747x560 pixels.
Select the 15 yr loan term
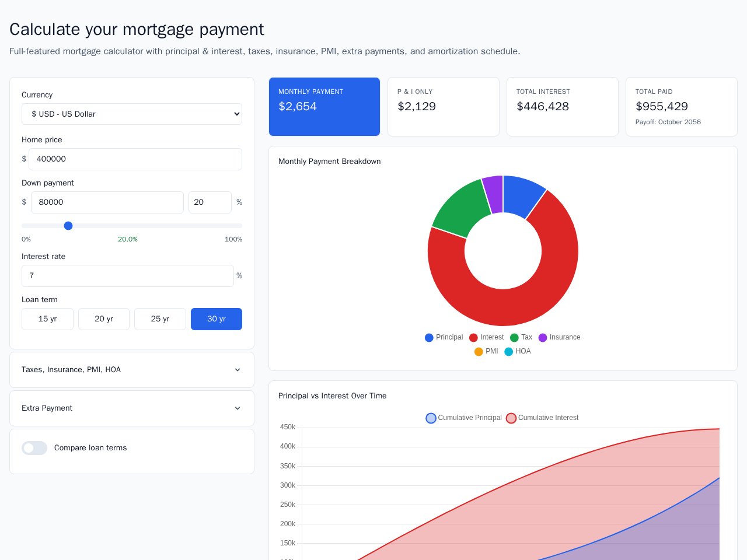click(x=47, y=319)
